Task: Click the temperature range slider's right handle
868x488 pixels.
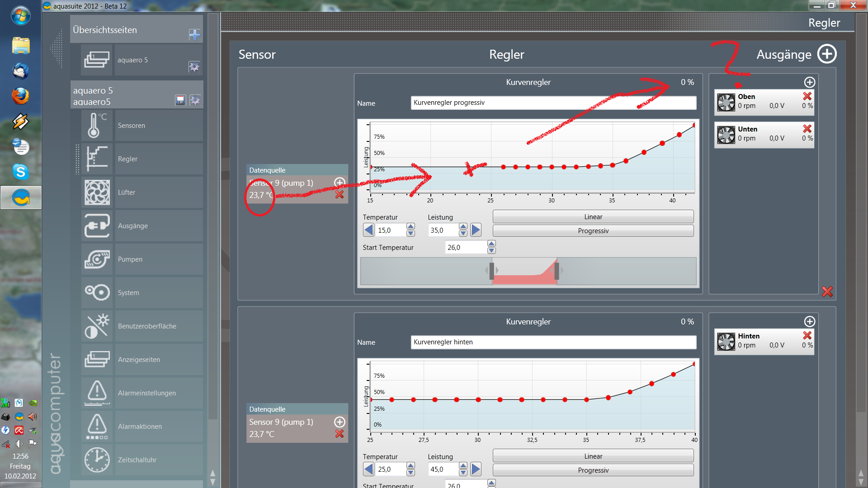Action: [557, 271]
